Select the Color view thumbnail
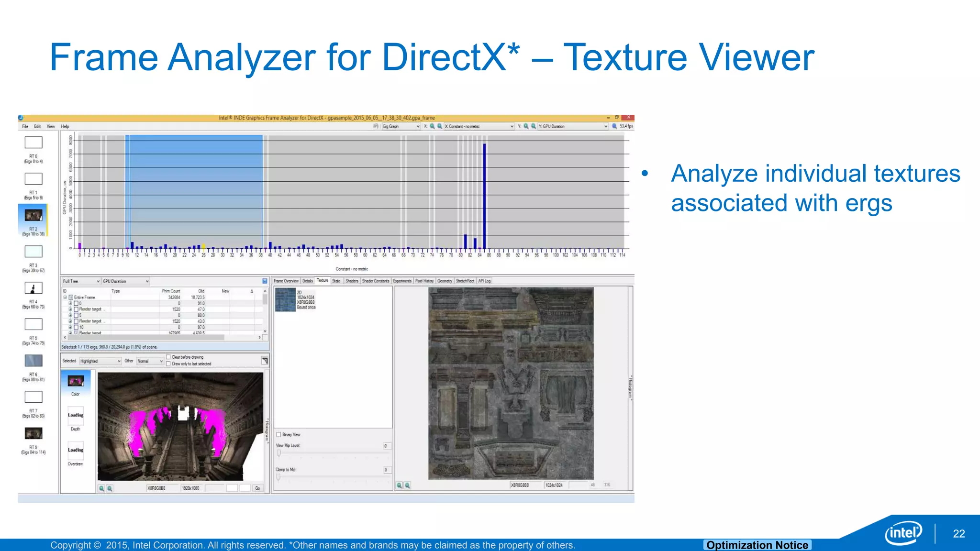This screenshot has width=980, height=551. pyautogui.click(x=76, y=381)
